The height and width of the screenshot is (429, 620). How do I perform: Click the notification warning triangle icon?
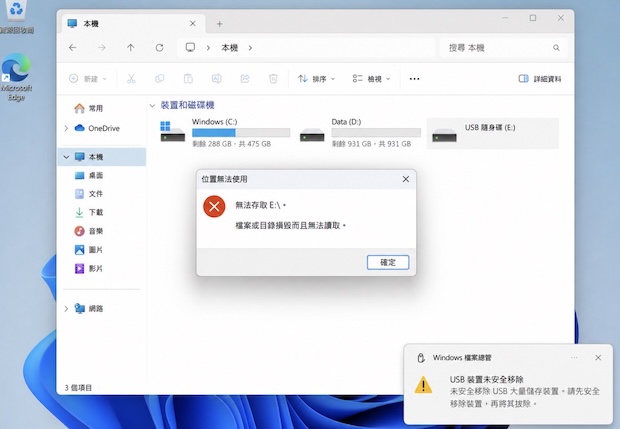[423, 385]
